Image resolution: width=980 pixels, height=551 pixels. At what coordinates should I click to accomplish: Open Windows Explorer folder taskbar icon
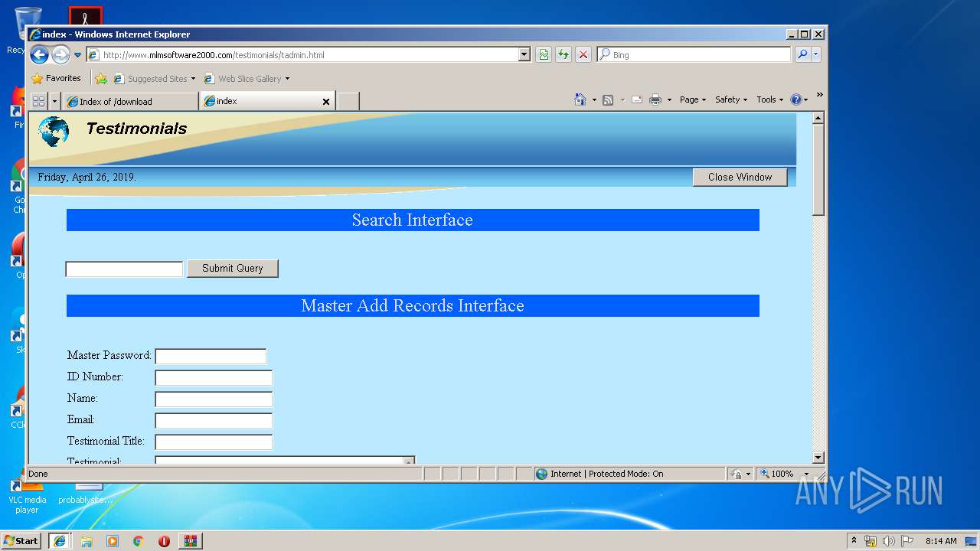87,541
